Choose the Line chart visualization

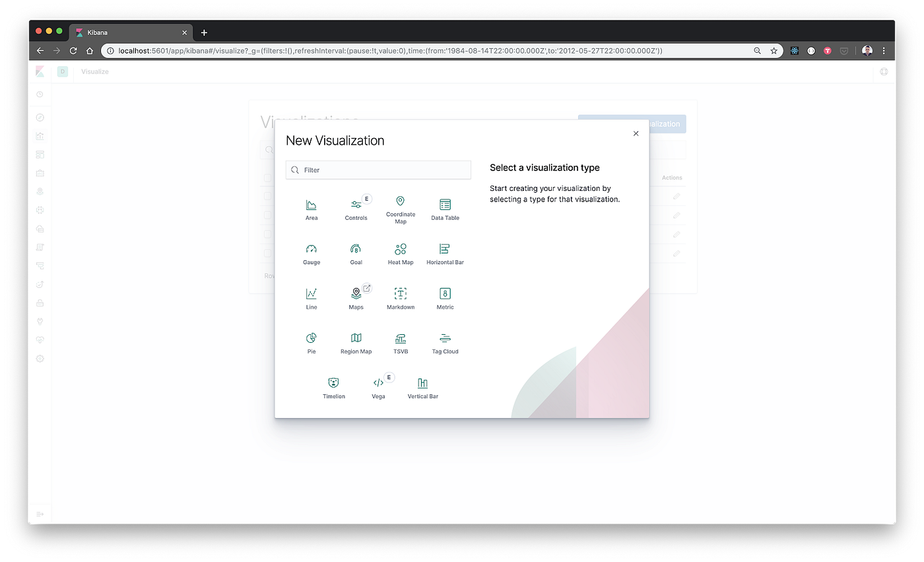click(312, 299)
